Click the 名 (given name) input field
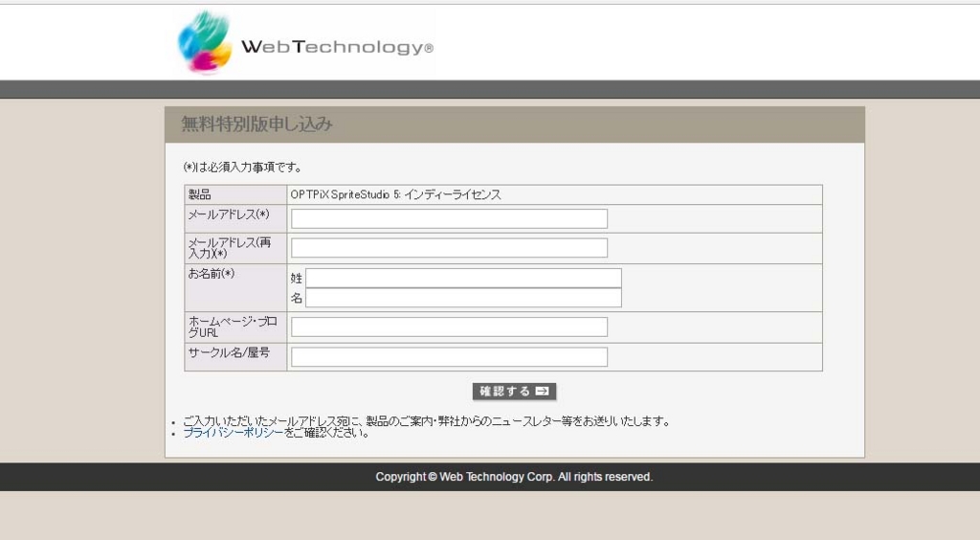Screen dimensions: 980x540 click(463, 298)
